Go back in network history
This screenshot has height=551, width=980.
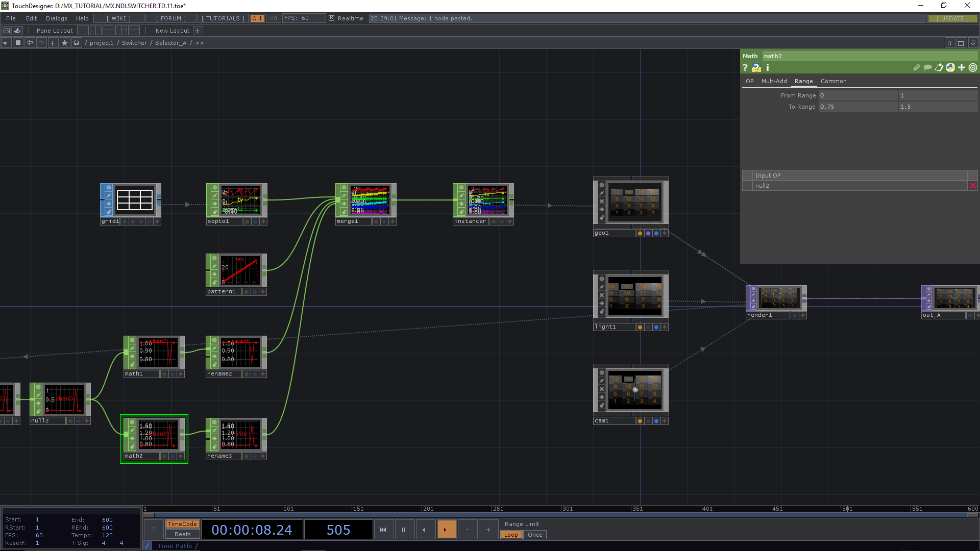pyautogui.click(x=30, y=43)
